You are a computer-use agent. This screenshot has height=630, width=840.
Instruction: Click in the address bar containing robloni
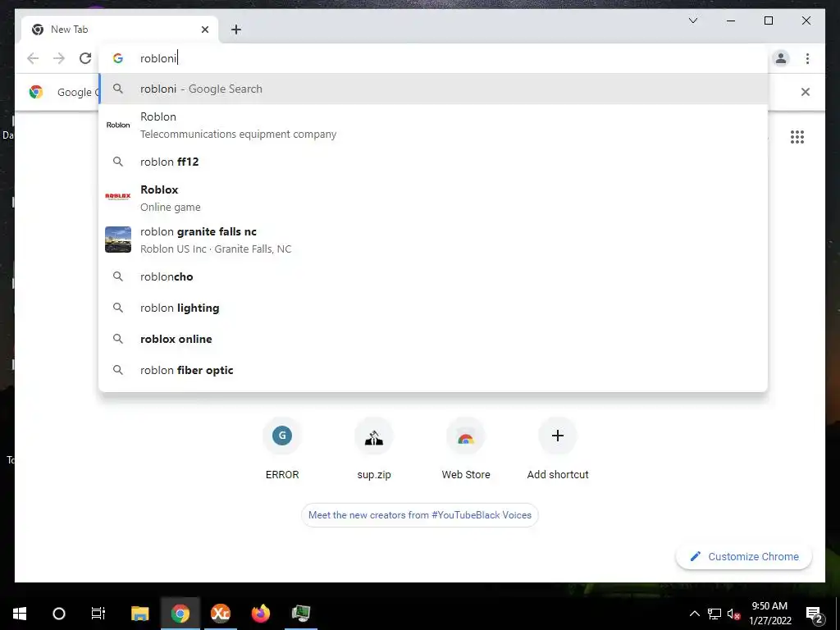click(433, 58)
